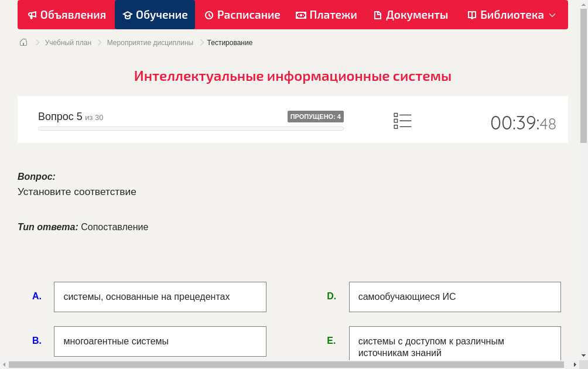Screen dimensions: 588x369
Task: Click the test progress bar under Вопрос 5
Action: [190, 128]
